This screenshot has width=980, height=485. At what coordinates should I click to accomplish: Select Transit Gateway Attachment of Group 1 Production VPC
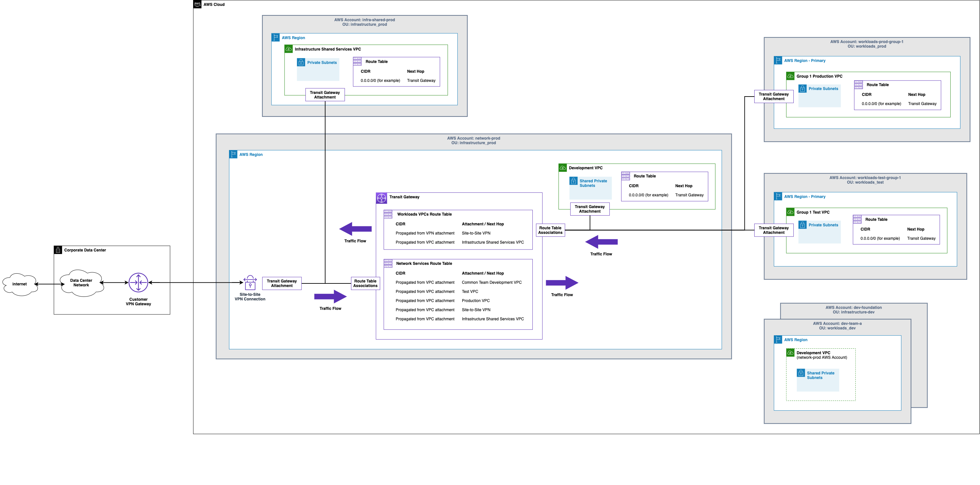774,96
